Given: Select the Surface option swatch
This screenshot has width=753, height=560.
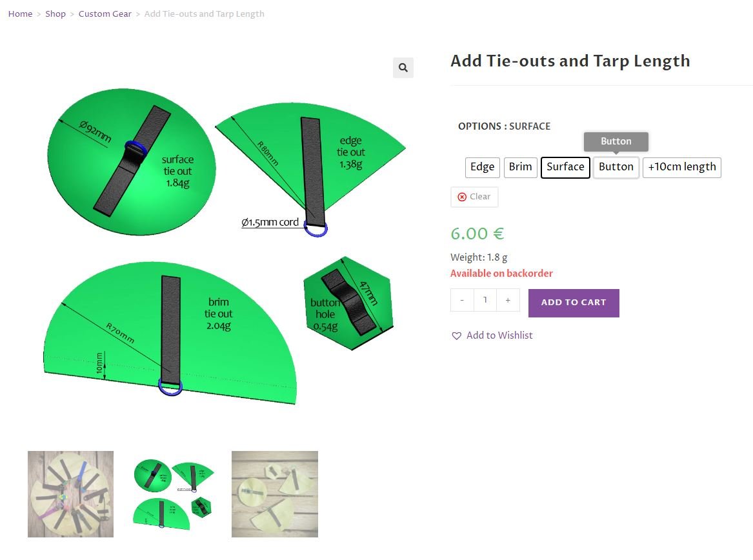Looking at the screenshot, I should coord(565,167).
